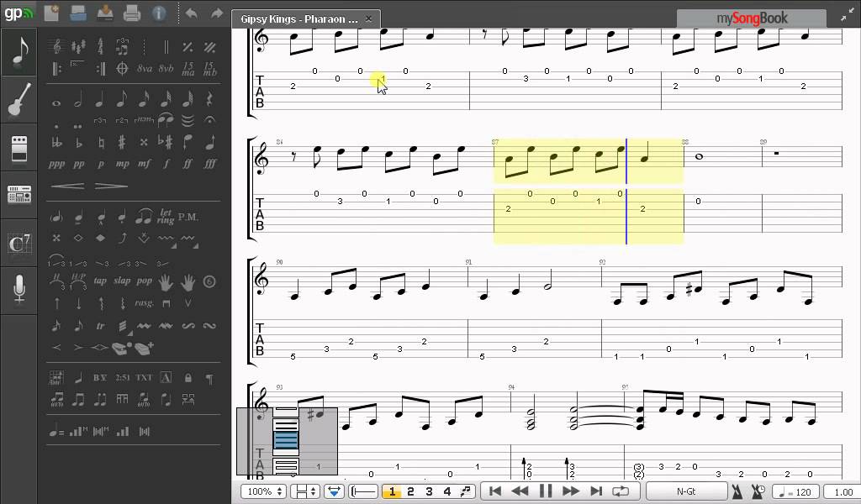Insert triplet tuplet marking
This screenshot has height=504, width=861.
pyautogui.click(x=100, y=119)
